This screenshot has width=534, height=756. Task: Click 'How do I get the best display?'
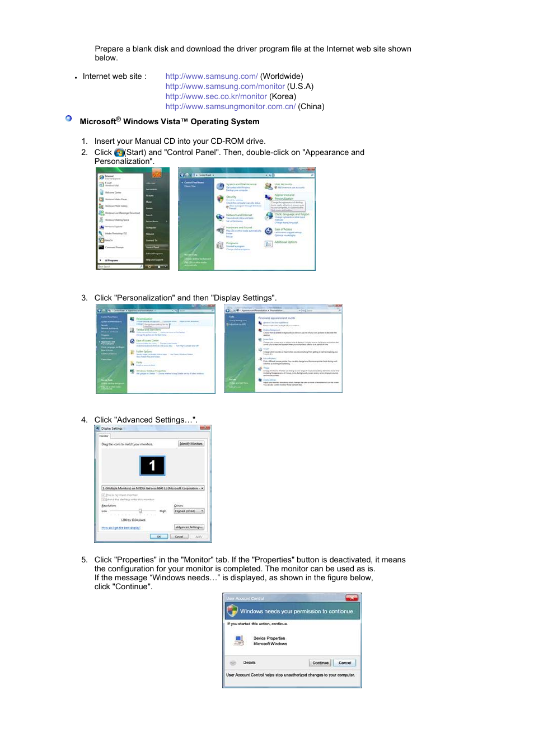(x=121, y=528)
